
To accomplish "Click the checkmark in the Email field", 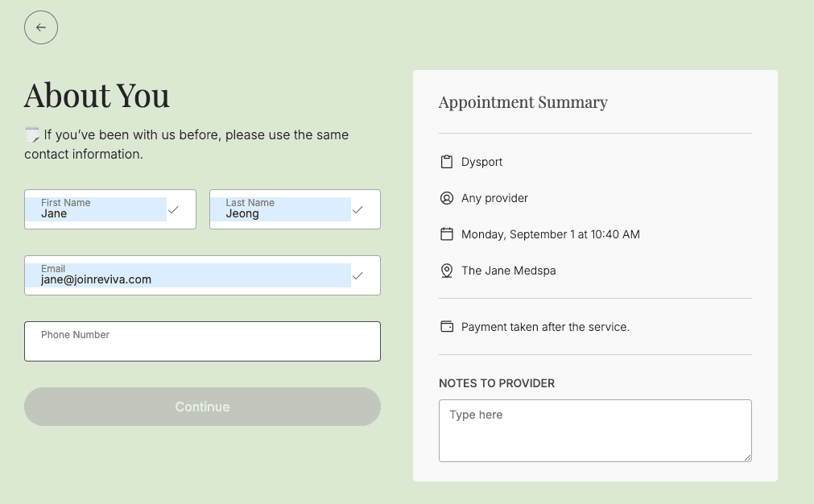I will pos(357,275).
